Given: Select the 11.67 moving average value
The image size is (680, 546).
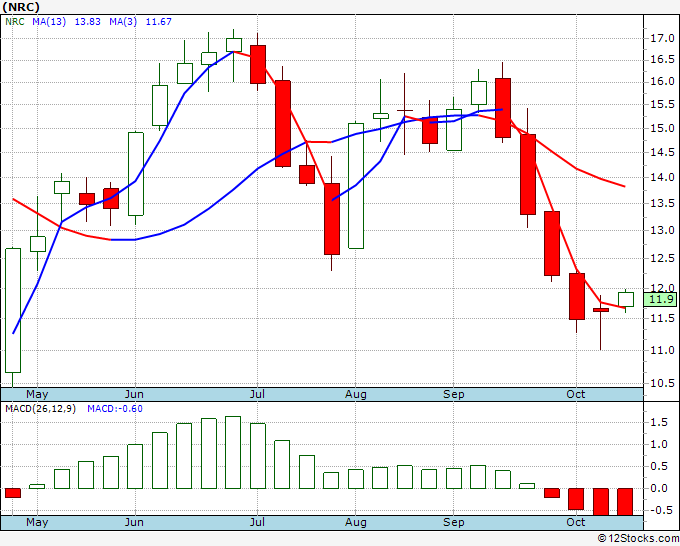Looking at the screenshot, I should pyautogui.click(x=158, y=22).
